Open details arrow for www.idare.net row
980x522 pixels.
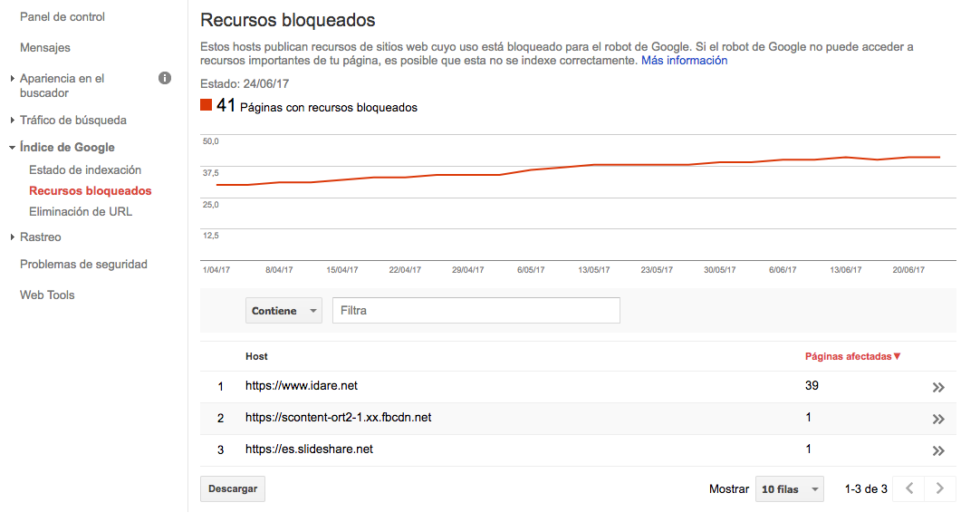click(937, 386)
